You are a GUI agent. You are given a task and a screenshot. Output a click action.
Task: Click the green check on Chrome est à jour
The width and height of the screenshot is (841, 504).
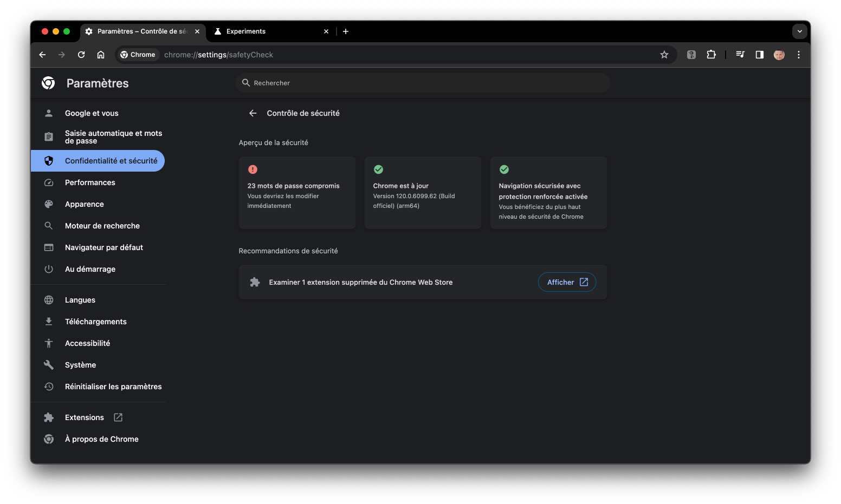pyautogui.click(x=378, y=169)
